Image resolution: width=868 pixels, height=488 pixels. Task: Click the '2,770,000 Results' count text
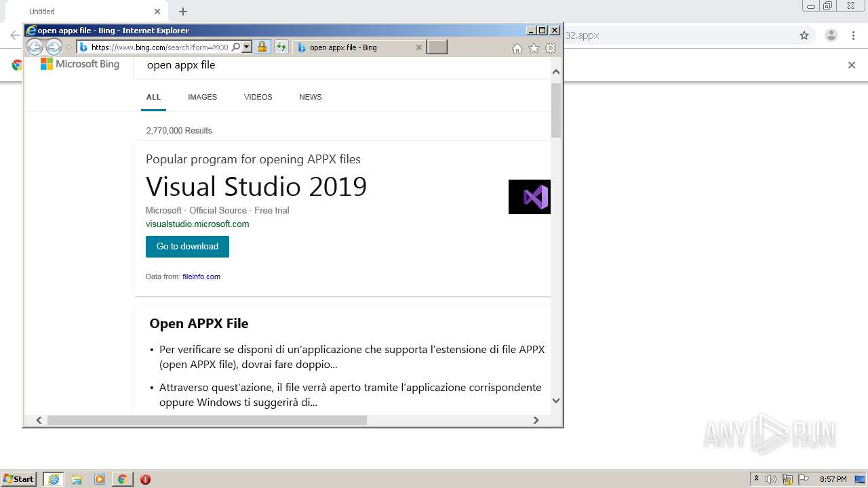pyautogui.click(x=179, y=131)
